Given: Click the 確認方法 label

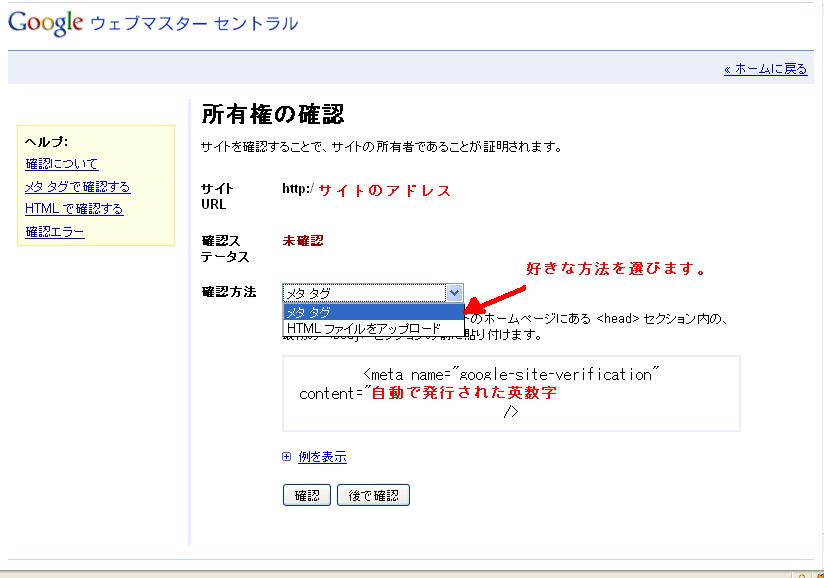Looking at the screenshot, I should click(x=229, y=292).
